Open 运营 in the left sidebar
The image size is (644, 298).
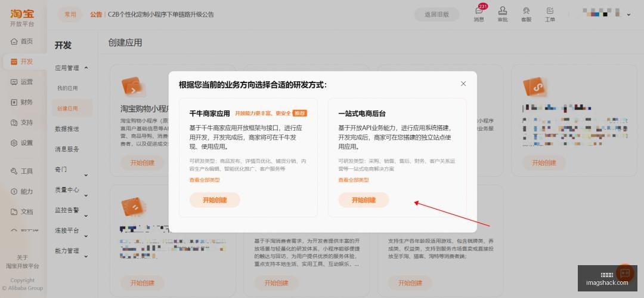click(22, 82)
